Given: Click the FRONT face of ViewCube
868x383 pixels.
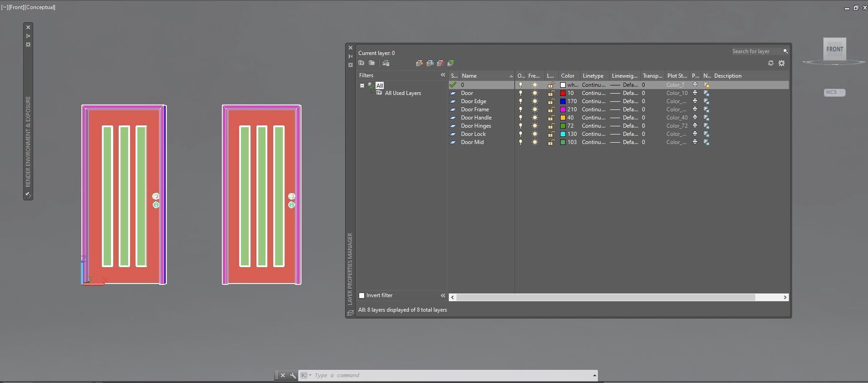Looking at the screenshot, I should click(834, 49).
